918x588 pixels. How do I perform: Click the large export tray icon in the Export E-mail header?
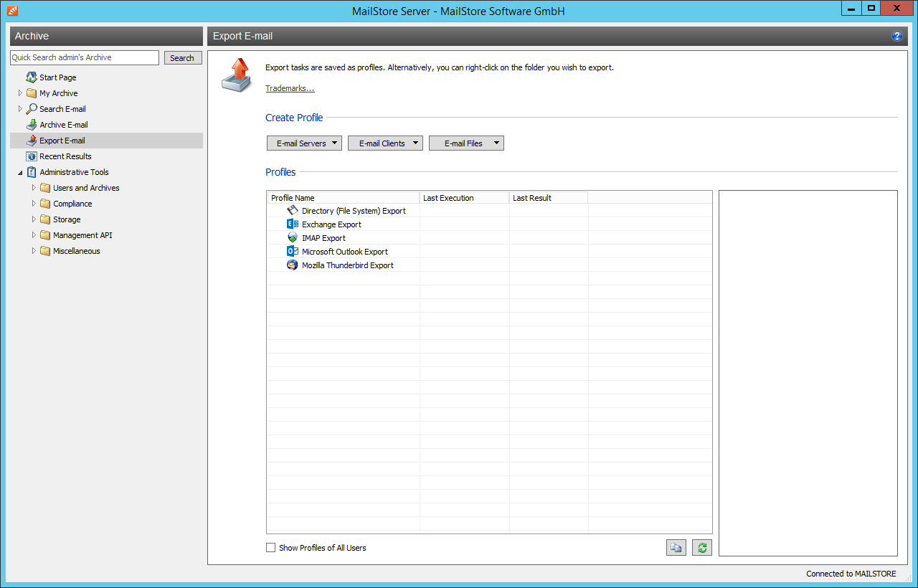[x=237, y=75]
